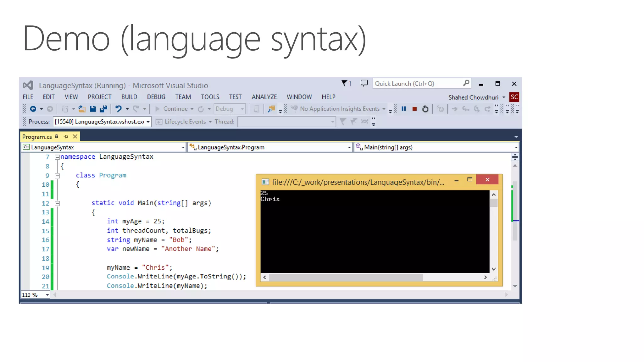
Task: Click the Find in Files icon
Action: click(271, 109)
